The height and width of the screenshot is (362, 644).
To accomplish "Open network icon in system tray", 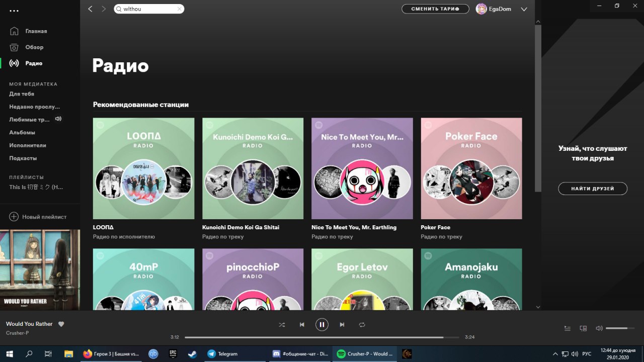I will tap(565, 354).
